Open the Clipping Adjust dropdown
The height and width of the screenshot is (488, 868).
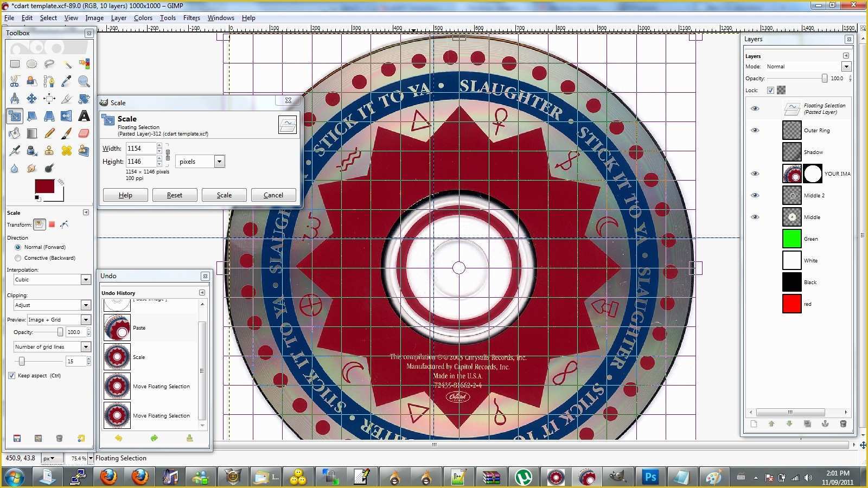click(x=52, y=305)
